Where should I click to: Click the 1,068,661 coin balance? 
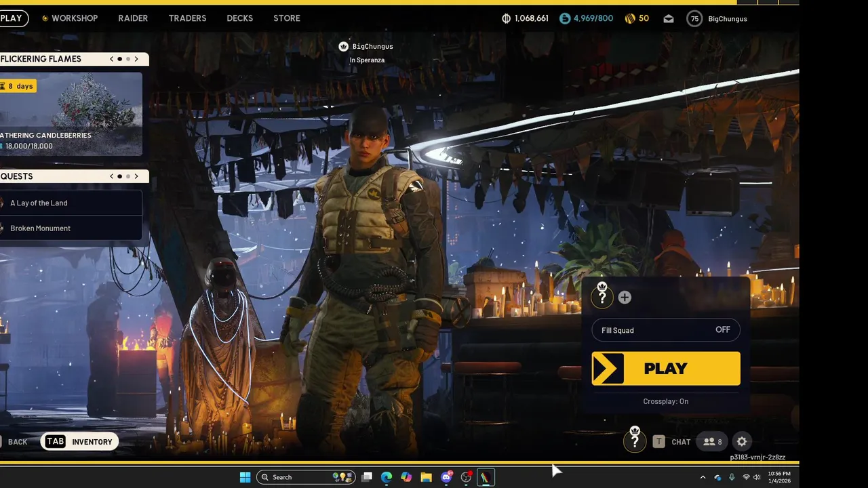point(532,18)
